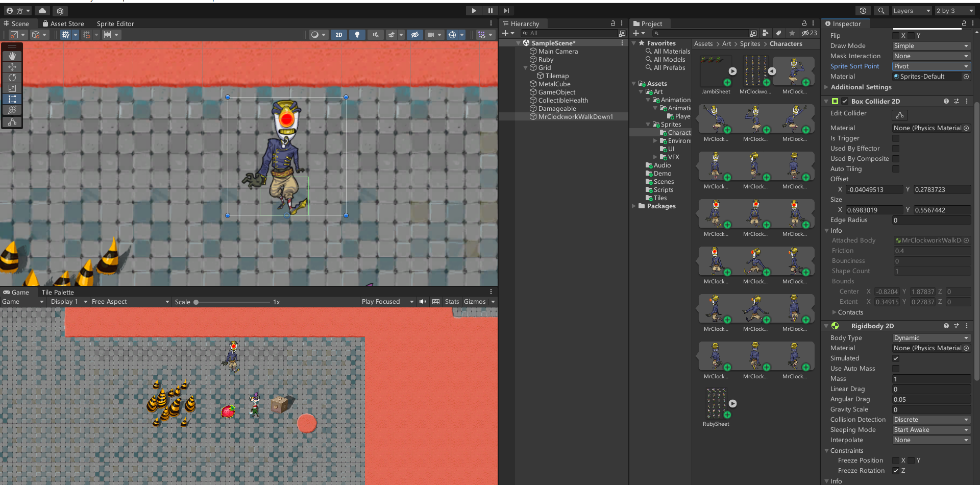Viewport: 980px width, 485px height.
Task: Open the Draw Mode dropdown in the Inspector
Action: pos(930,45)
